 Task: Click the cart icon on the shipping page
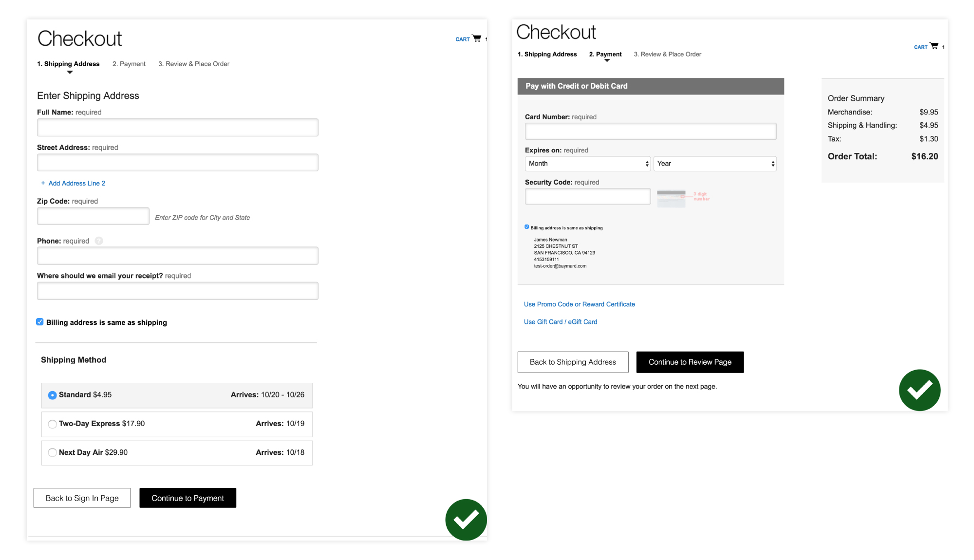477,38
